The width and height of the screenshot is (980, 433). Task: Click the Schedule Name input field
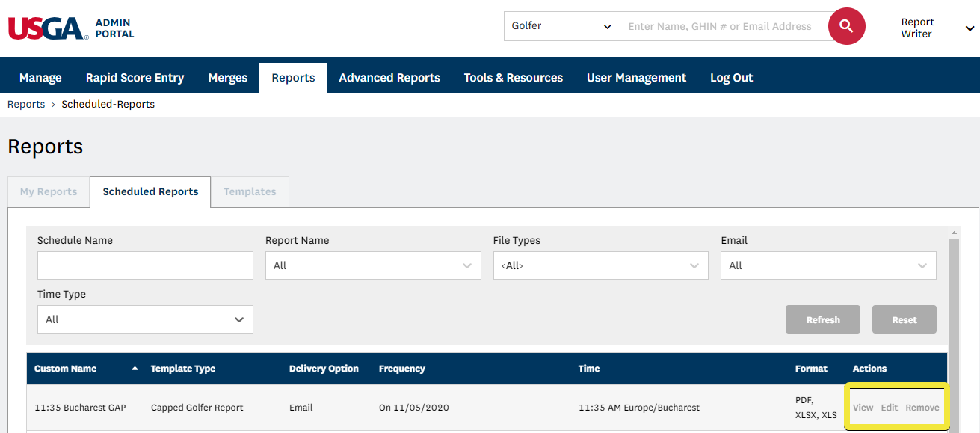145,265
